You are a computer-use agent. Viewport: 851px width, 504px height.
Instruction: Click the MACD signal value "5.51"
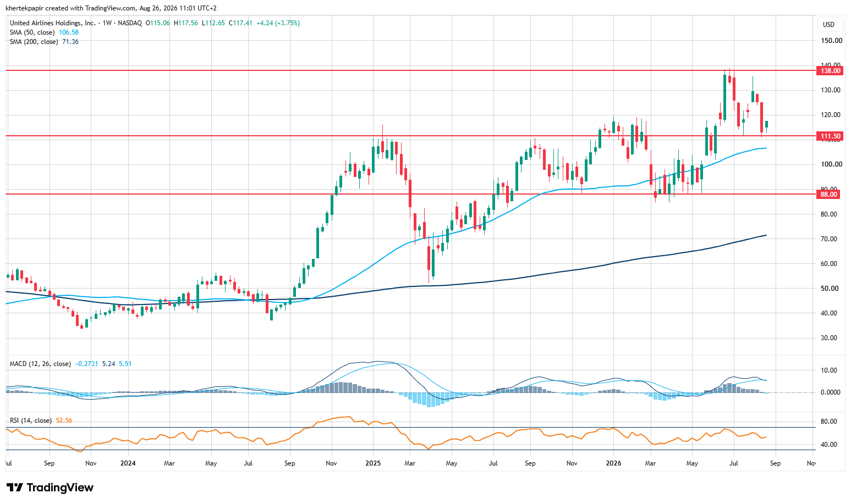point(125,364)
